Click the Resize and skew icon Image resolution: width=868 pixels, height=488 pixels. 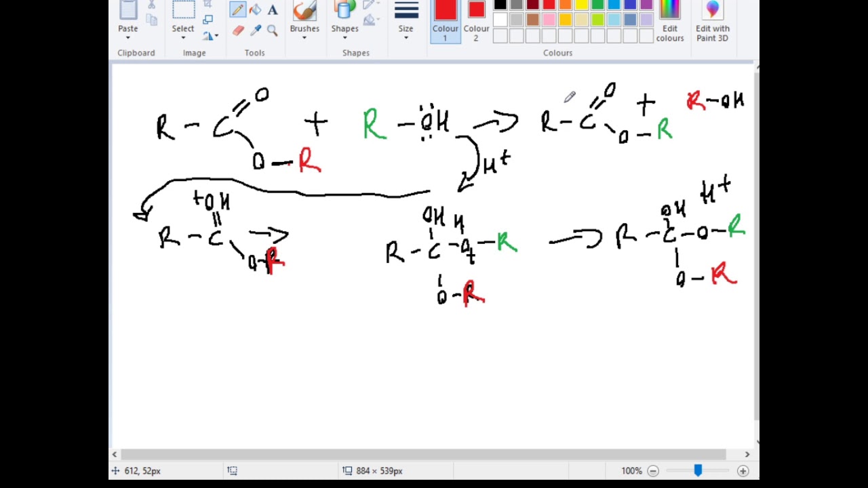coord(208,20)
